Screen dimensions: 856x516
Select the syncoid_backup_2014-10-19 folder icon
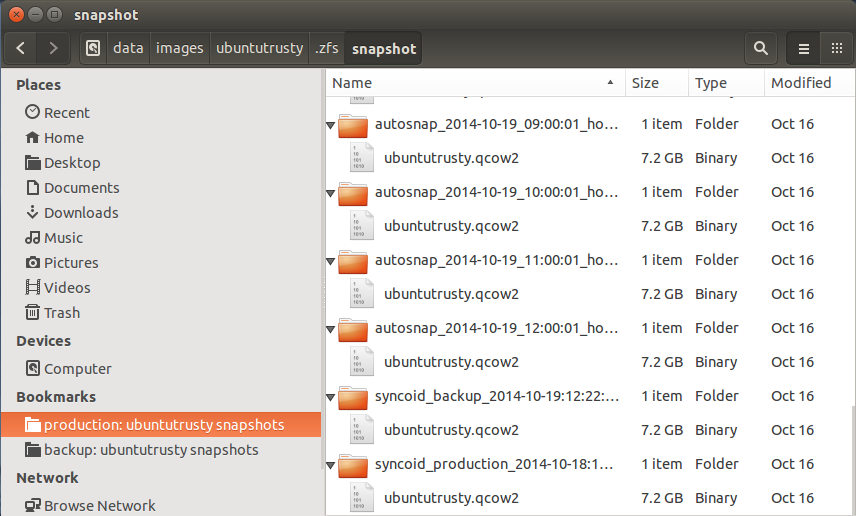353,397
